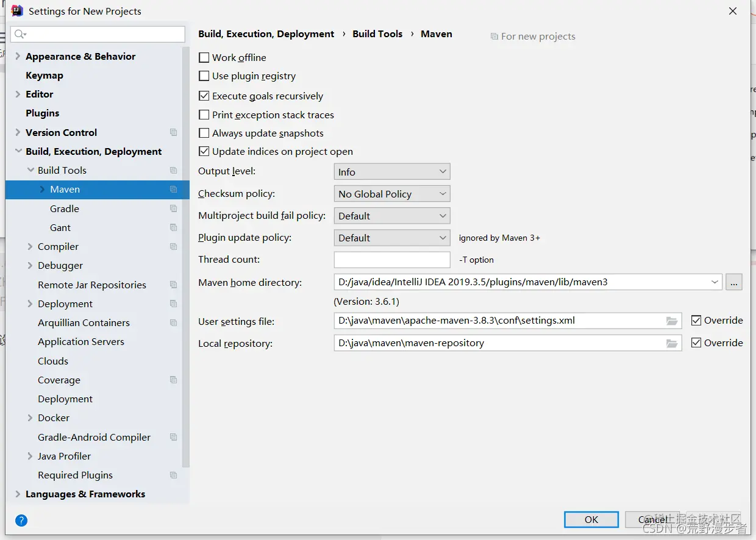This screenshot has width=756, height=540.
Task: Uncheck Update indices on project open
Action: pyautogui.click(x=204, y=151)
